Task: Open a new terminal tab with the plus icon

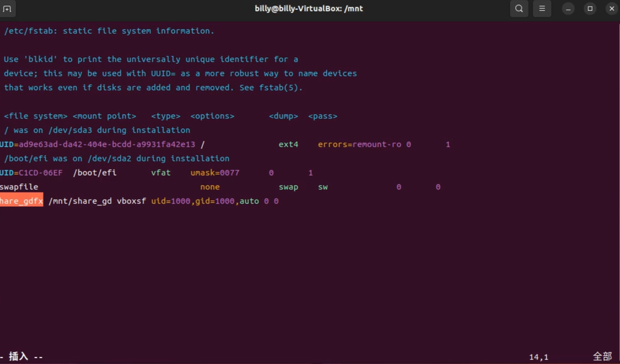Action: [8, 8]
